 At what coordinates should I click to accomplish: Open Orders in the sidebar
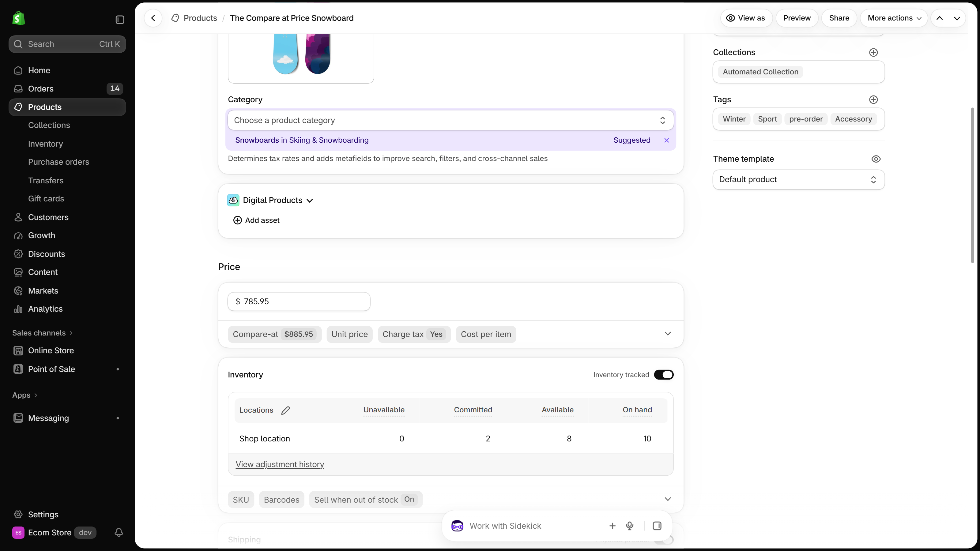(x=67, y=88)
